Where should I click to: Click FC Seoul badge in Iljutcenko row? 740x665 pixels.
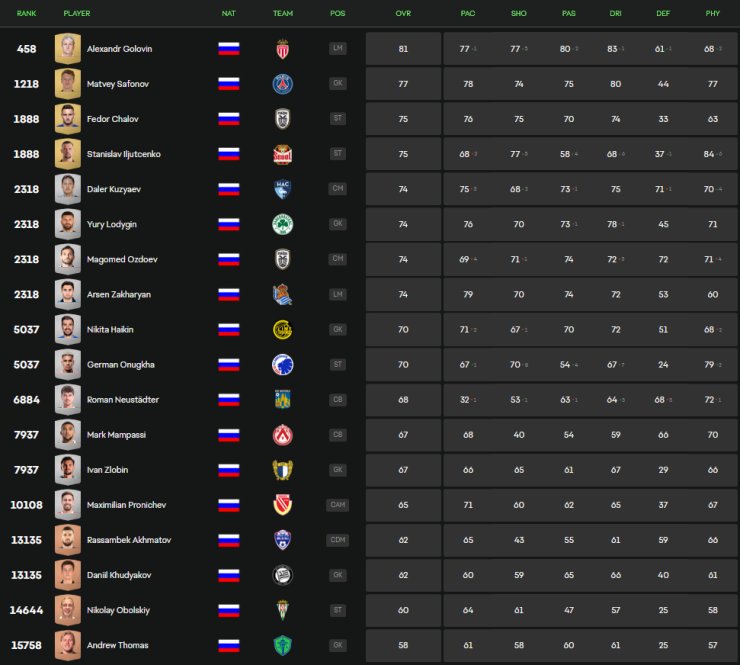[x=283, y=154]
